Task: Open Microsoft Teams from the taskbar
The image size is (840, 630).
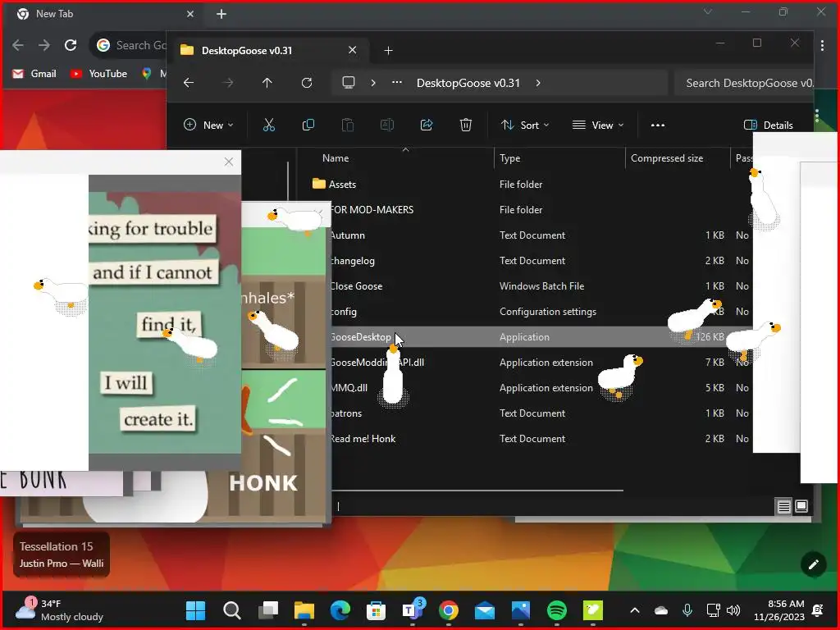Action: 413,609
